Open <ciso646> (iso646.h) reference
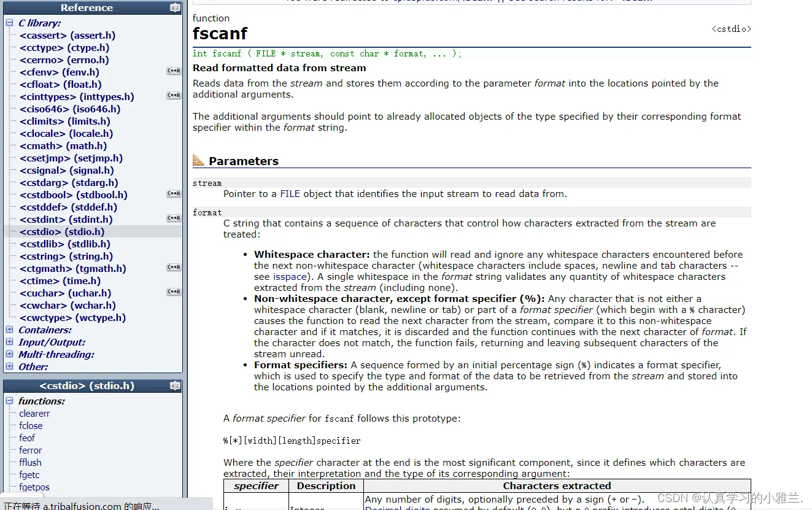 [x=70, y=109]
